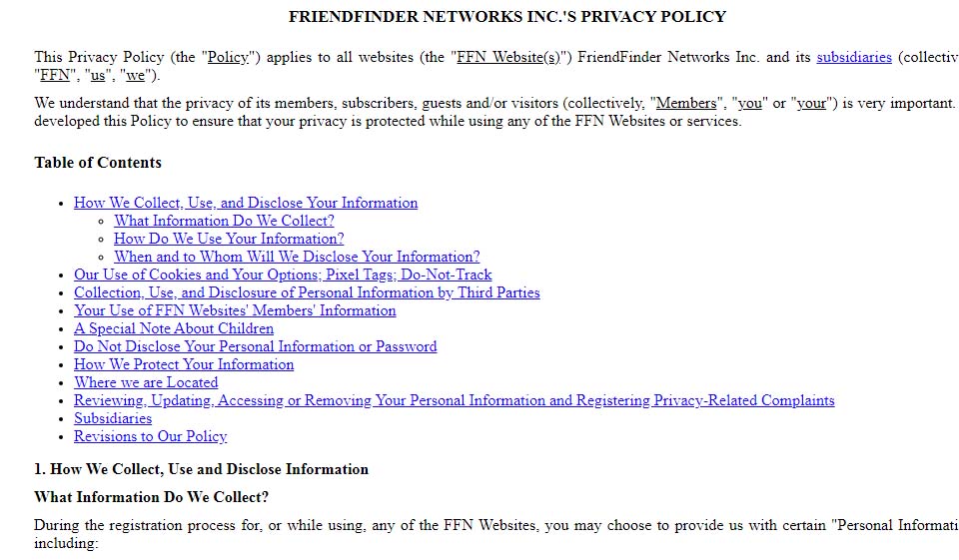Go to Our Use of Cookies section link
This screenshot has height=560, width=959.
coord(283,275)
